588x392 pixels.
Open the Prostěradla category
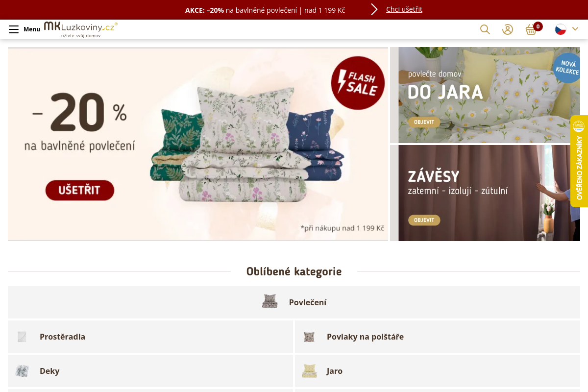[150, 337]
